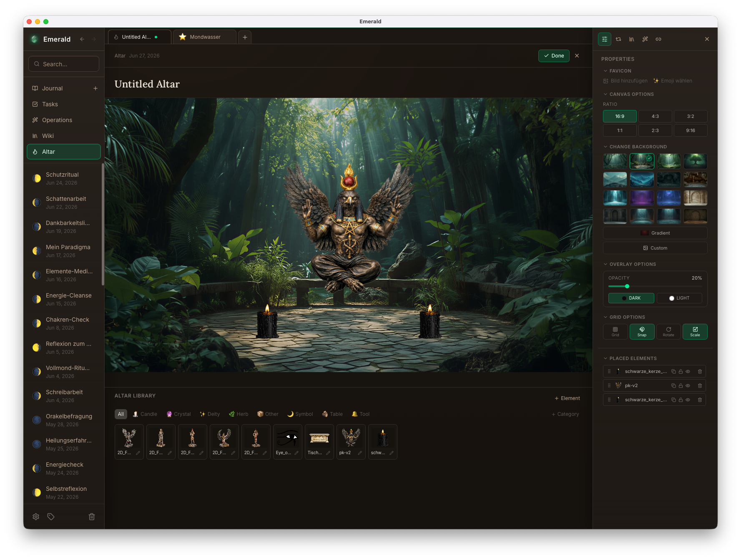Switch overlay to LIGHT mode
Viewport: 741px width, 560px height.
pyautogui.click(x=679, y=298)
